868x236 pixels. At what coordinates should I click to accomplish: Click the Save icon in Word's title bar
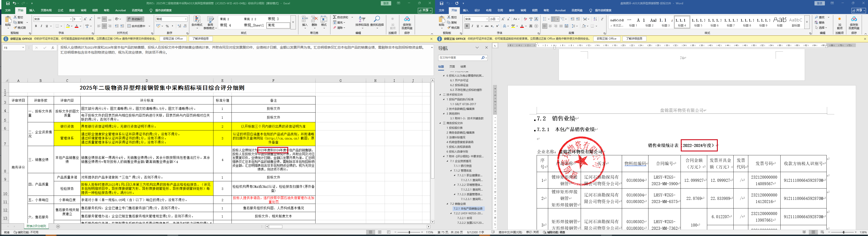441,3
